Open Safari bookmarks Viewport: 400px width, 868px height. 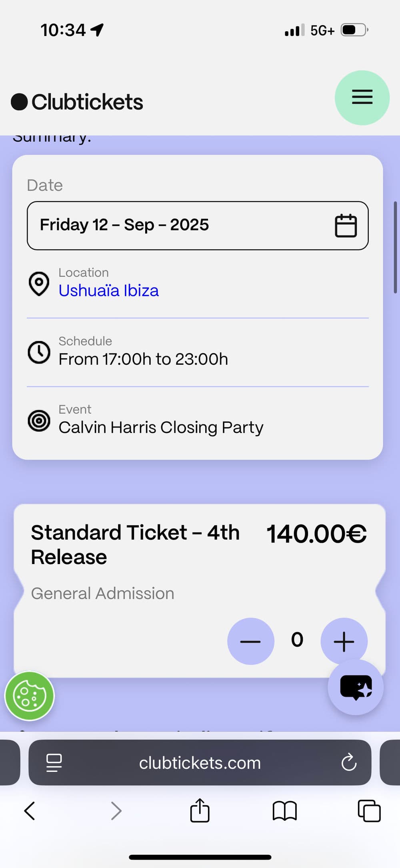[284, 811]
